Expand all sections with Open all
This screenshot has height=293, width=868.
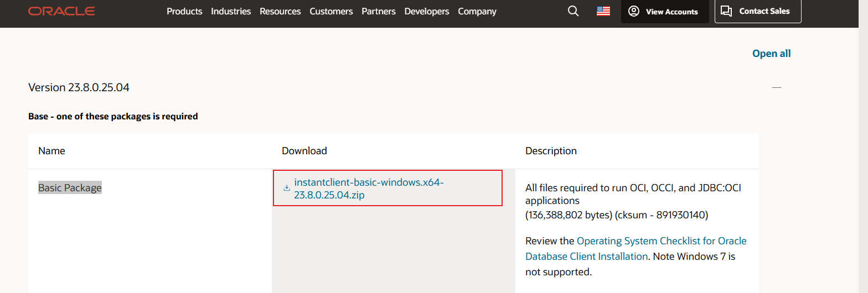tap(771, 54)
